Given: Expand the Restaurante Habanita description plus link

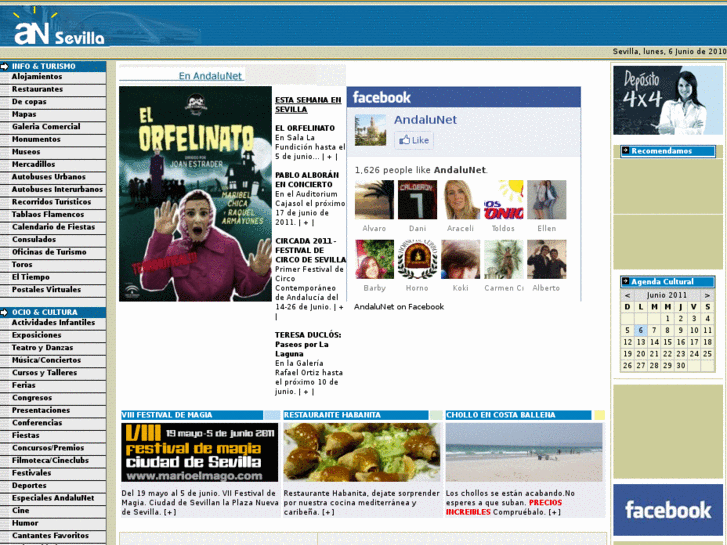Looking at the screenshot, I should click(x=328, y=512).
